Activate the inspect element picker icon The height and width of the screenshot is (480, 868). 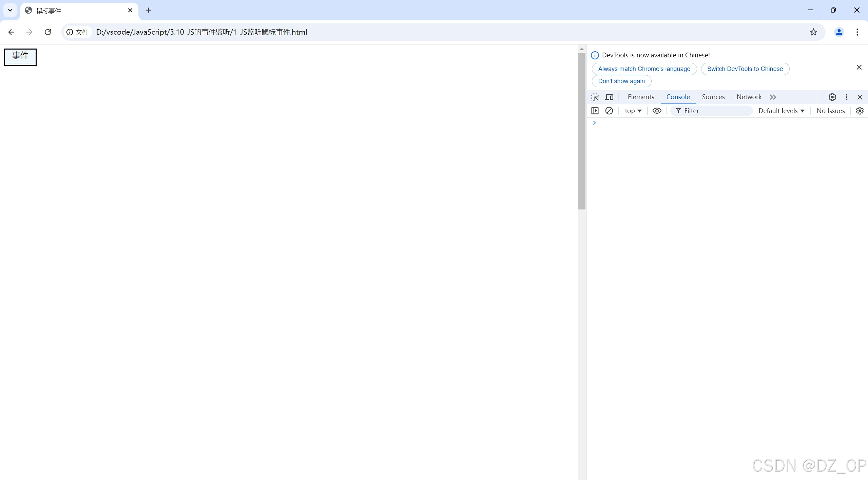[x=595, y=97]
